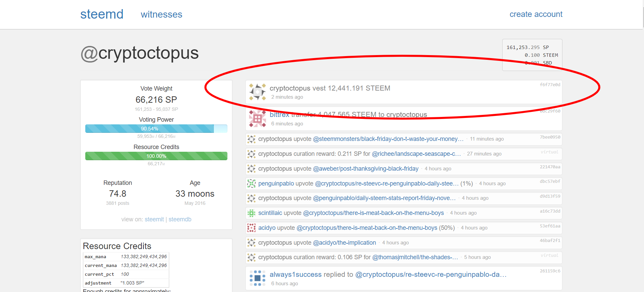The height and width of the screenshot is (292, 644).
Task: Click avatar icon on aweber upvote row
Action: click(251, 169)
